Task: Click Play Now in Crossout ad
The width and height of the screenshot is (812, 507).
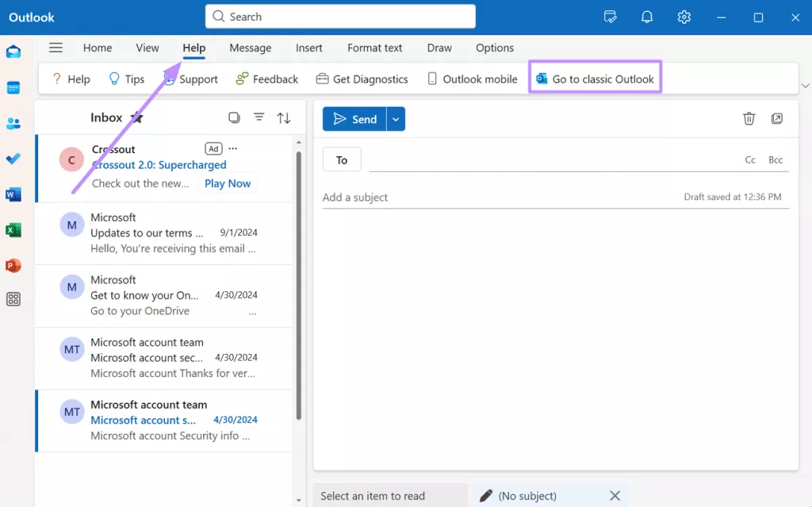Action: (x=228, y=183)
